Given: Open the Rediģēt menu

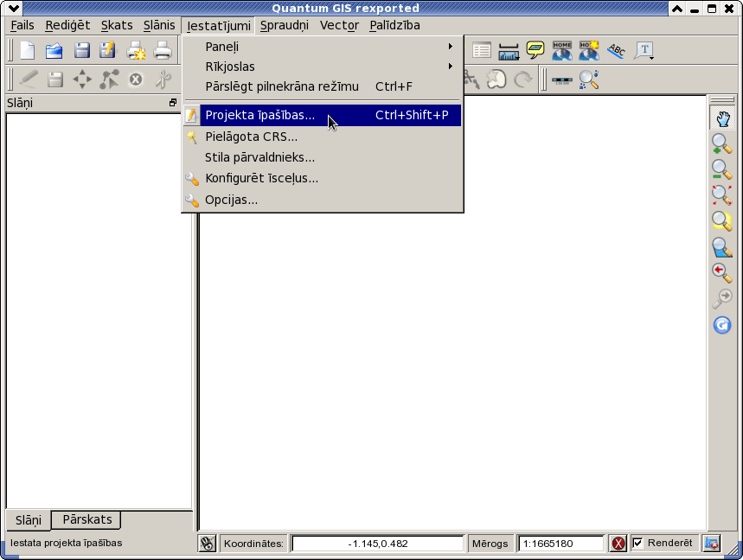Looking at the screenshot, I should tap(67, 25).
